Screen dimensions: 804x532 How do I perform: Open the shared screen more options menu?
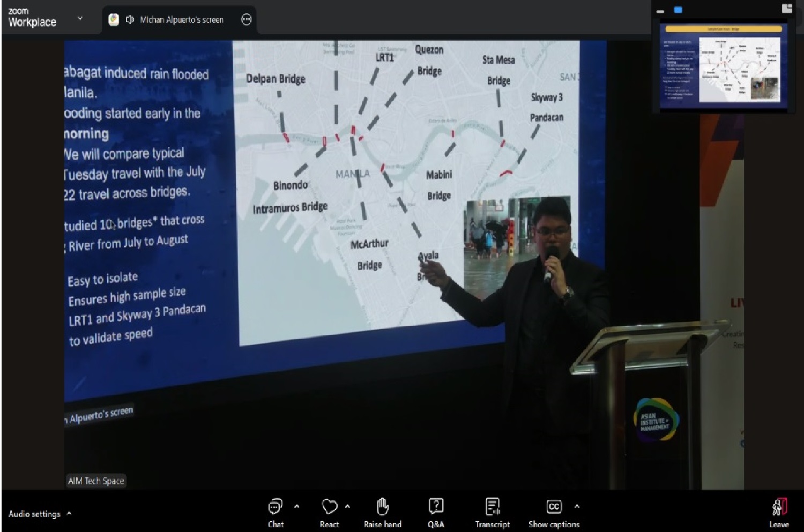click(247, 19)
